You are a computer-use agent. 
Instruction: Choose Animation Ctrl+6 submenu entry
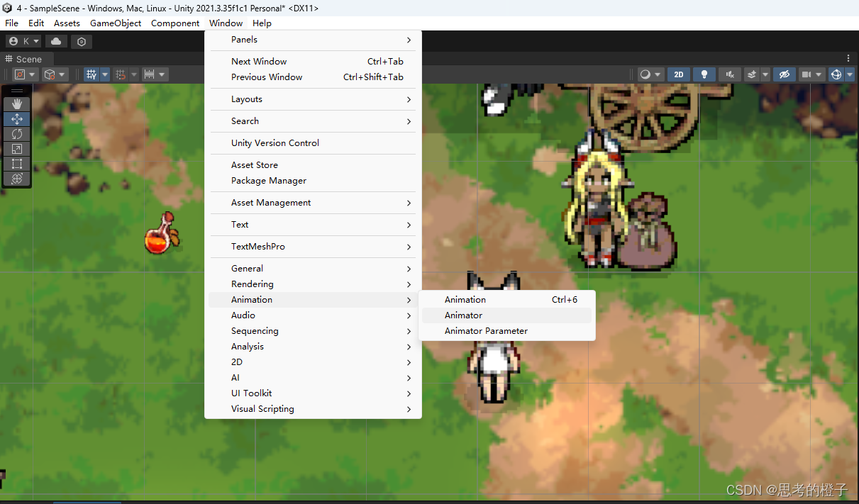506,300
